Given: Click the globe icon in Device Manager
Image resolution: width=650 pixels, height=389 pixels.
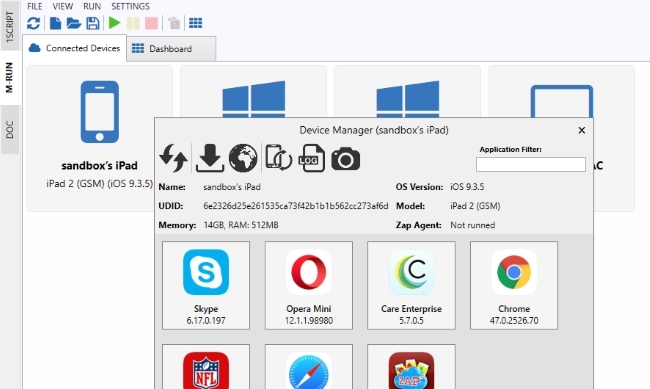Looking at the screenshot, I should 243,158.
